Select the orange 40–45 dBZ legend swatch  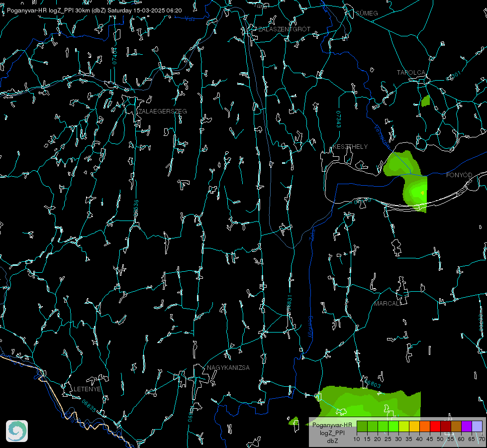[425, 426]
